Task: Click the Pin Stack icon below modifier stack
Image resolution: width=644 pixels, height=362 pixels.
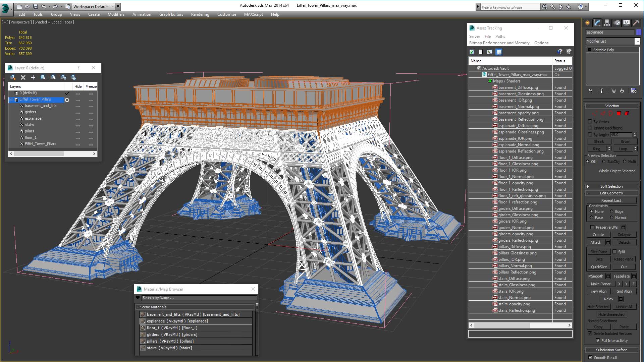Action: point(590,91)
